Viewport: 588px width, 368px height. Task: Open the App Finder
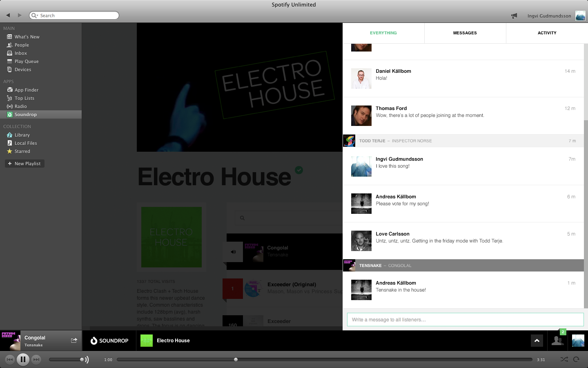click(26, 90)
